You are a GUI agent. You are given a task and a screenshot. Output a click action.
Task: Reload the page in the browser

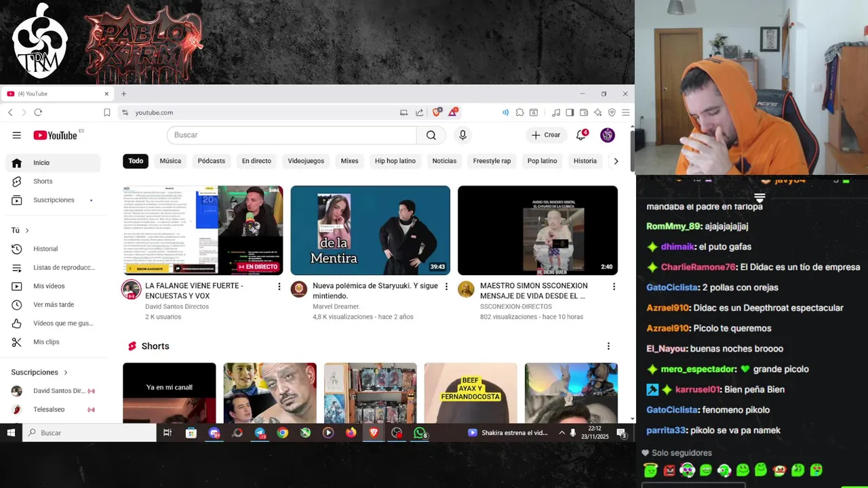pos(38,113)
